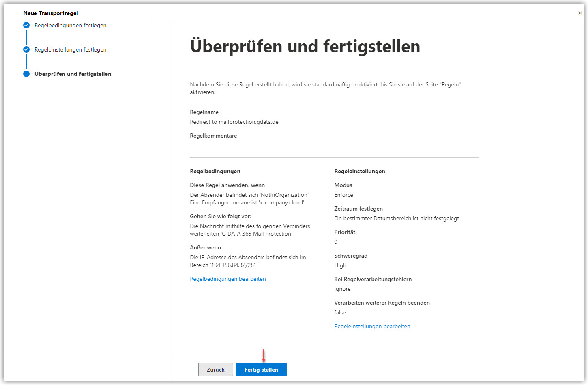The height and width of the screenshot is (385, 588).
Task: Select the Regeleinstellungen festlegen step
Action: (71, 49)
